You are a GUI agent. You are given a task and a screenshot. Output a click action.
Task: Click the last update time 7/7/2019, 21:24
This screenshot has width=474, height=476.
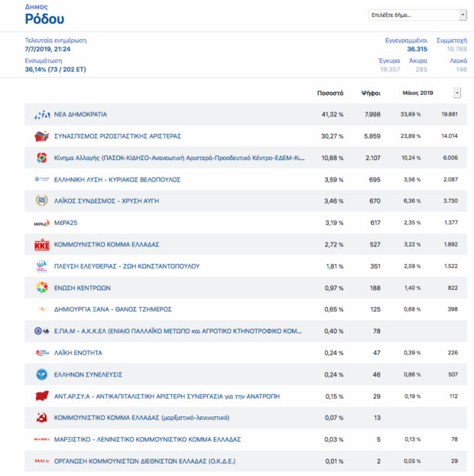coord(47,49)
